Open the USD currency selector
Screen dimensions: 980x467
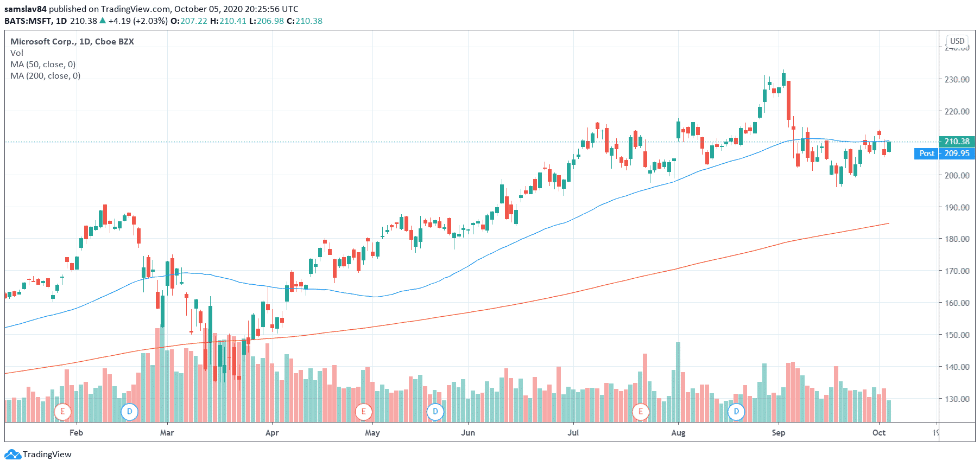tap(957, 41)
